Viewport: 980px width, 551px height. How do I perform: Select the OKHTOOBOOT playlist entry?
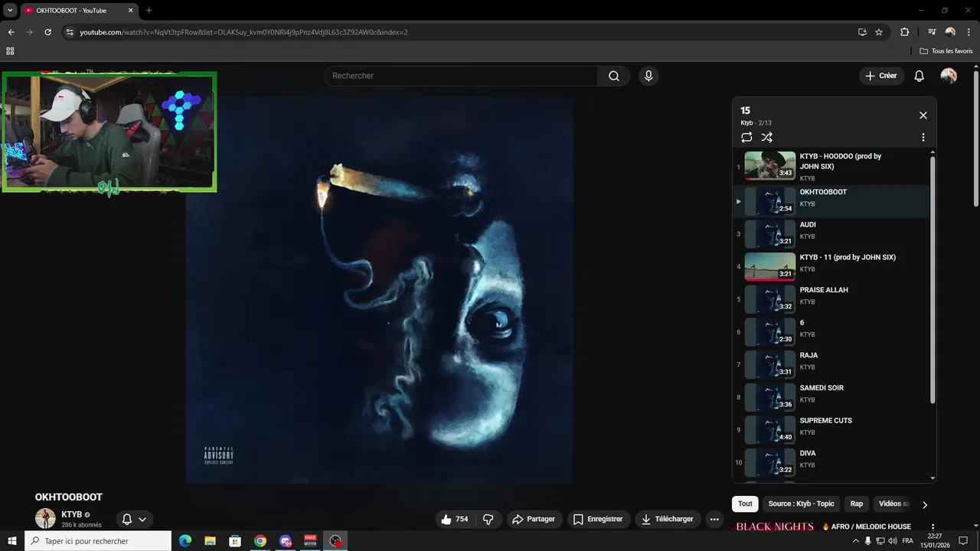click(x=831, y=201)
